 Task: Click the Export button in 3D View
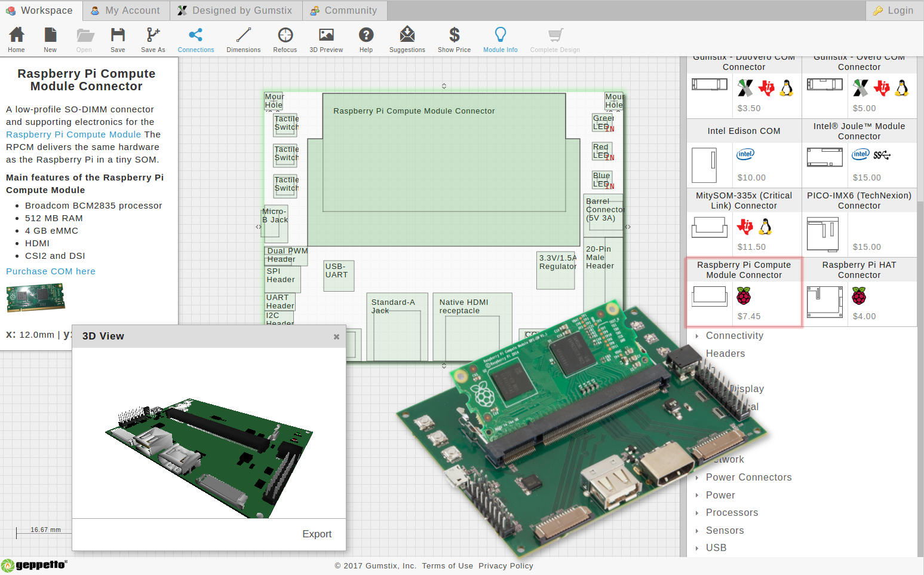[317, 534]
